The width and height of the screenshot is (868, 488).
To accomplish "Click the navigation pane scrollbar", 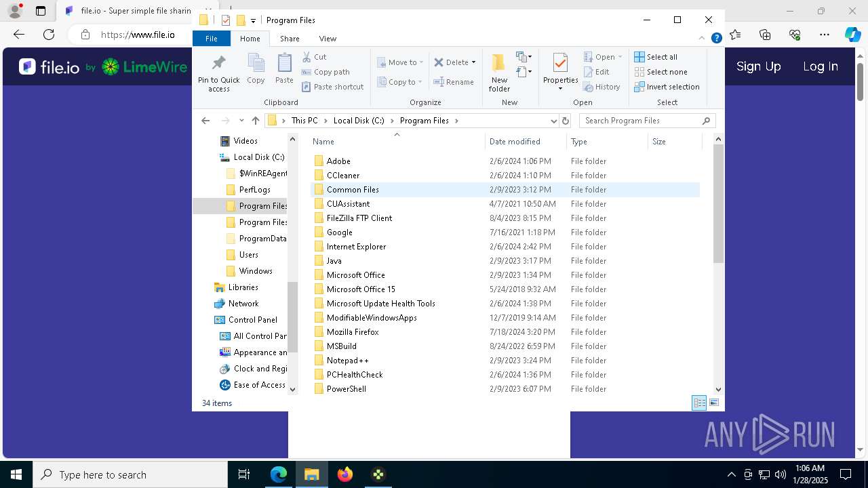I will (x=293, y=317).
